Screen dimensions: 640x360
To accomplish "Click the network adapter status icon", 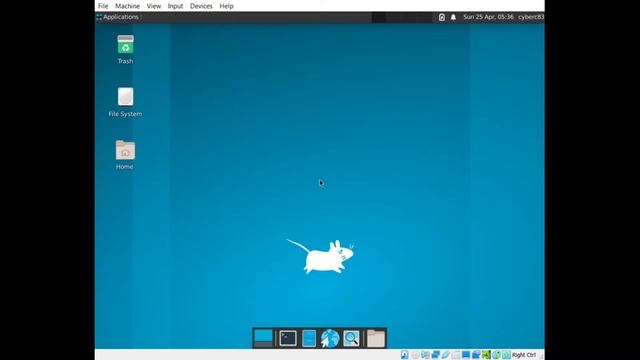I will click(435, 355).
